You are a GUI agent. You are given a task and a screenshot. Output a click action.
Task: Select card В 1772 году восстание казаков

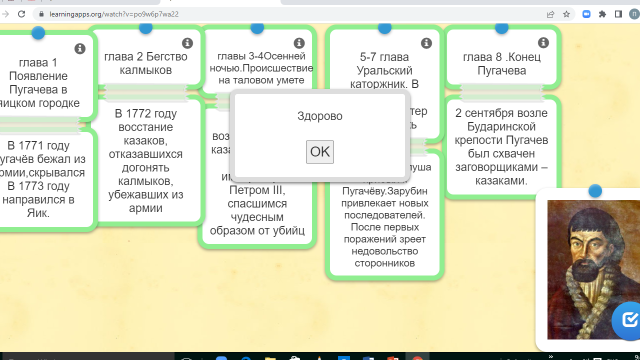point(146,160)
